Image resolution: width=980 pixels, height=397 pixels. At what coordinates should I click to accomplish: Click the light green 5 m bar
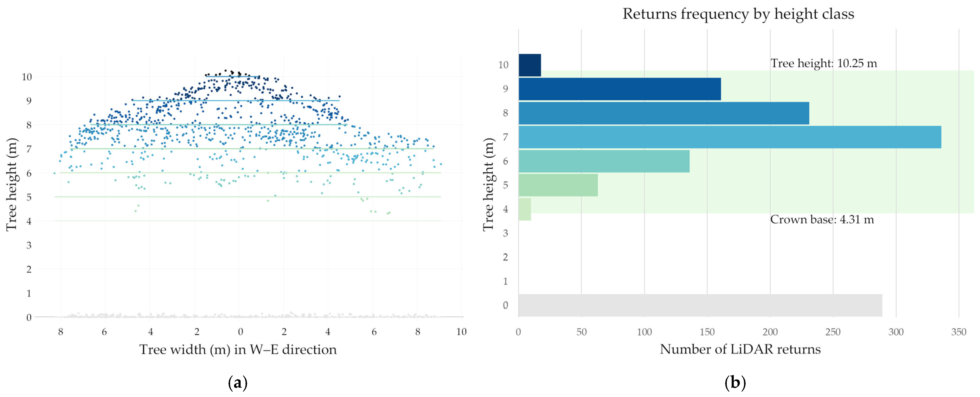pos(558,185)
